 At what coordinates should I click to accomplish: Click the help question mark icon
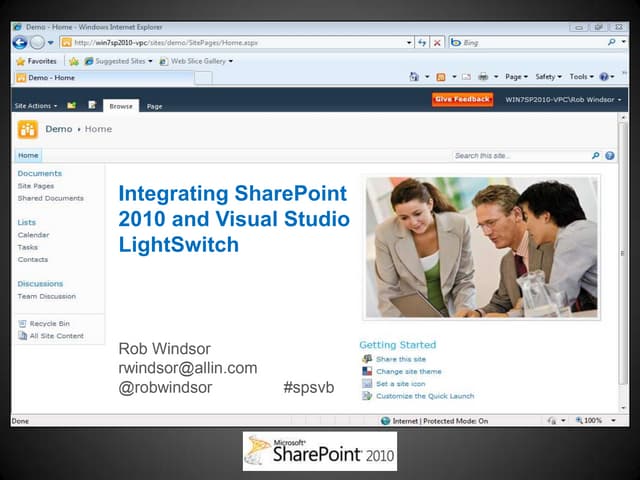coord(610,156)
